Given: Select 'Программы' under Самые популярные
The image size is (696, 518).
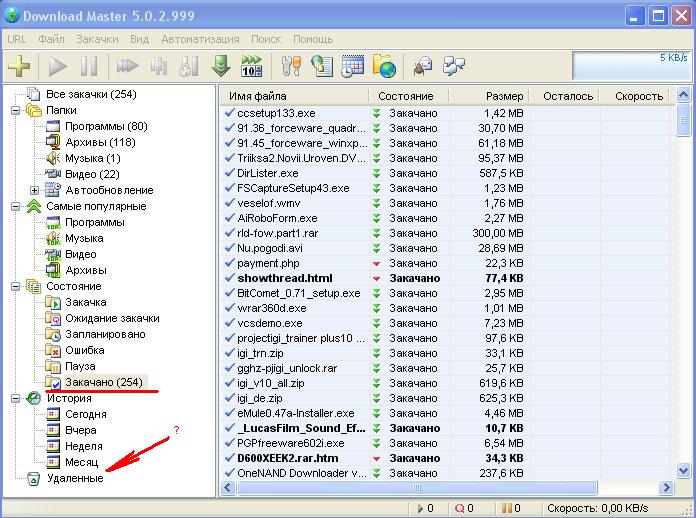Looking at the screenshot, I should (86, 222).
